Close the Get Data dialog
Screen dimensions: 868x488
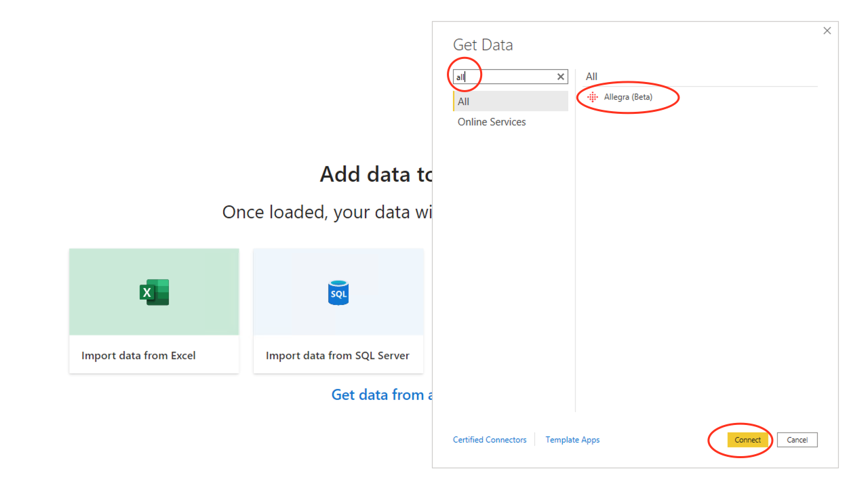pos(827,30)
